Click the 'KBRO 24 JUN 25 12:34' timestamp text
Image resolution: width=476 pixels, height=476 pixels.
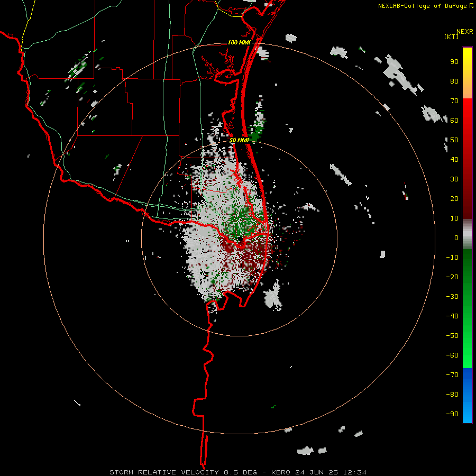coord(319,472)
